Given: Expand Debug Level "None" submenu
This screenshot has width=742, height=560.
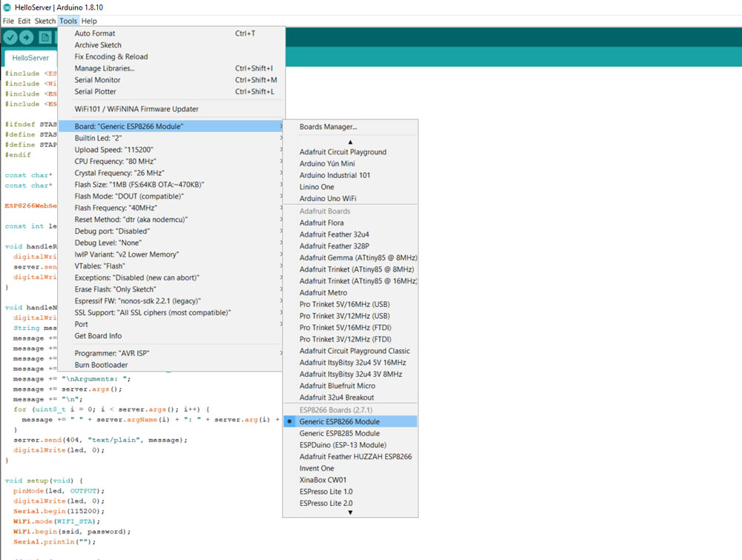Looking at the screenshot, I should (171, 243).
